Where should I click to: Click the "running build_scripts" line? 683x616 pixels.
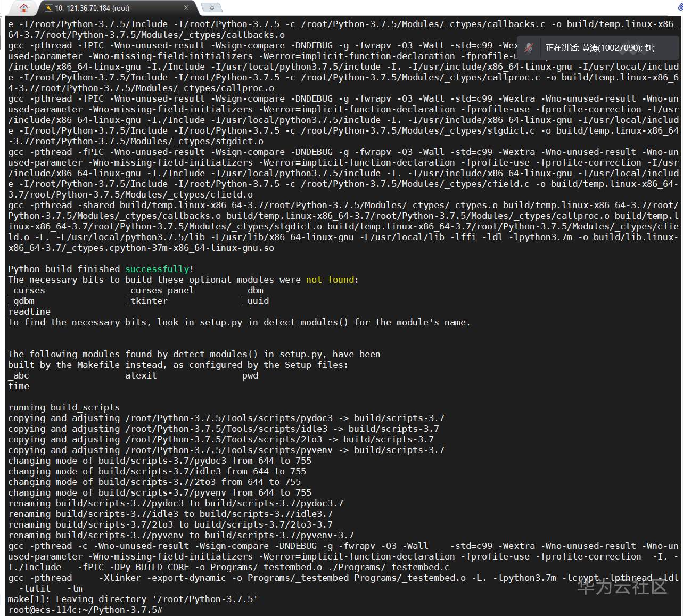64,407
